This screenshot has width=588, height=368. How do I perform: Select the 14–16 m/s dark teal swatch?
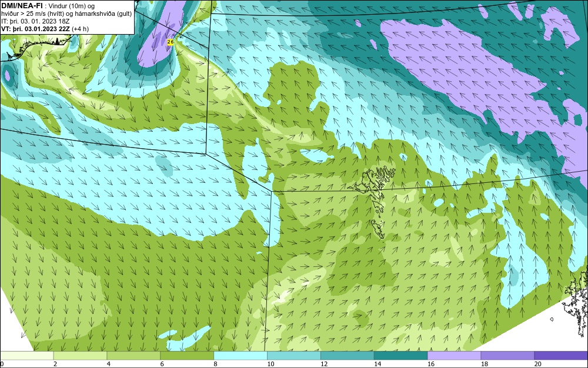(400, 356)
